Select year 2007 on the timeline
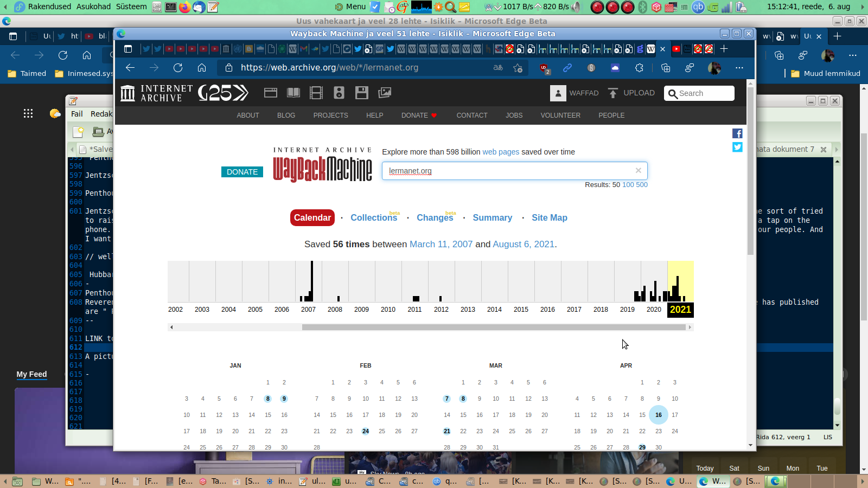This screenshot has width=868, height=488. click(x=308, y=310)
